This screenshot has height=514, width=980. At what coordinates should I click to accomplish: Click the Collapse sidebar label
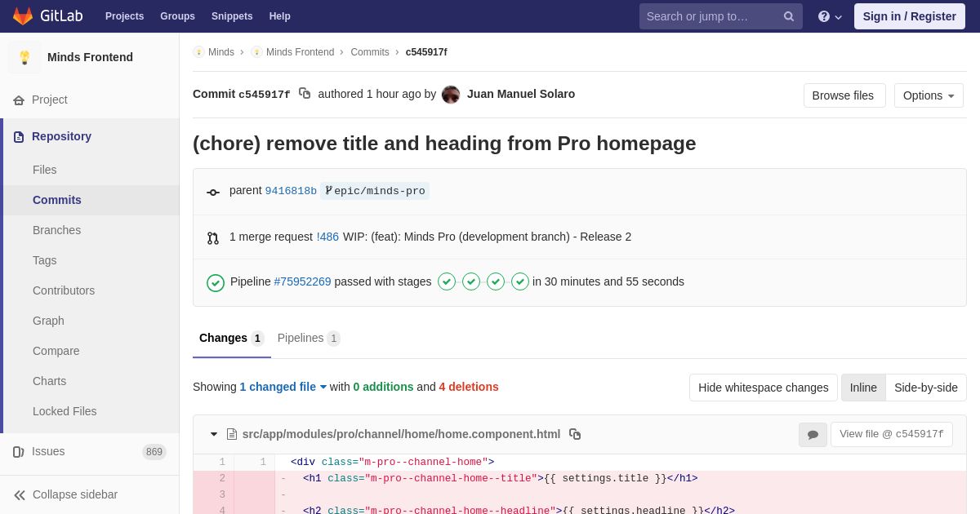pos(75,494)
